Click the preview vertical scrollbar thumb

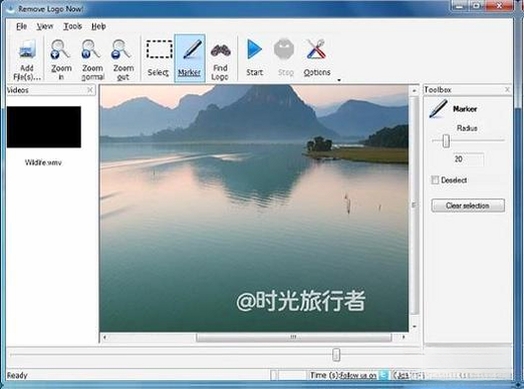(x=414, y=205)
